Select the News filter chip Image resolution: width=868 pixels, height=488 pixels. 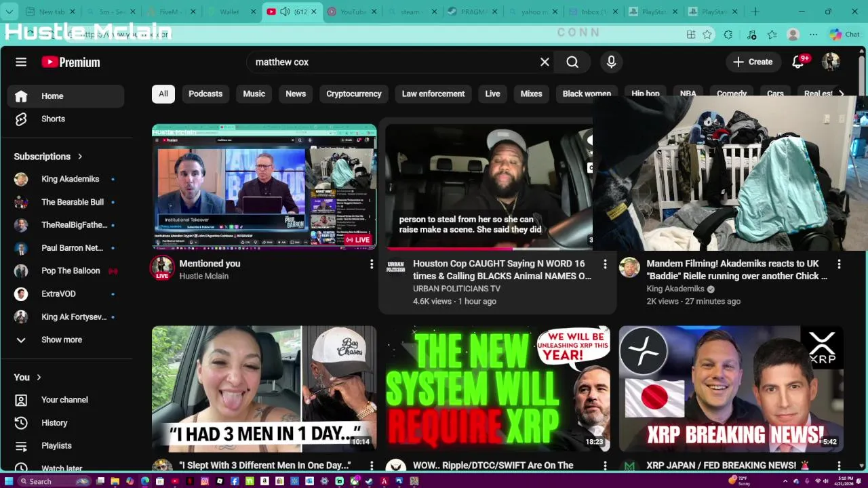tap(296, 94)
